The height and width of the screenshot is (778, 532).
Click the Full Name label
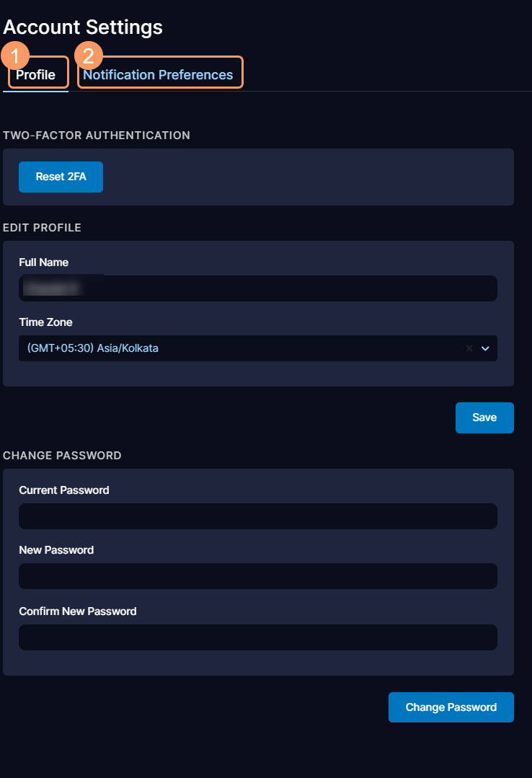click(x=44, y=262)
